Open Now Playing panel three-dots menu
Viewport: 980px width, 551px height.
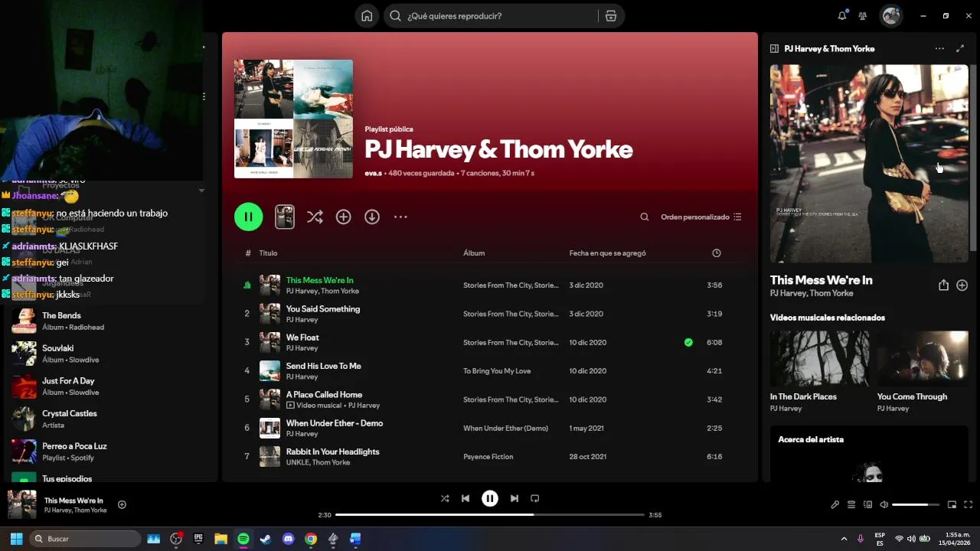click(939, 48)
